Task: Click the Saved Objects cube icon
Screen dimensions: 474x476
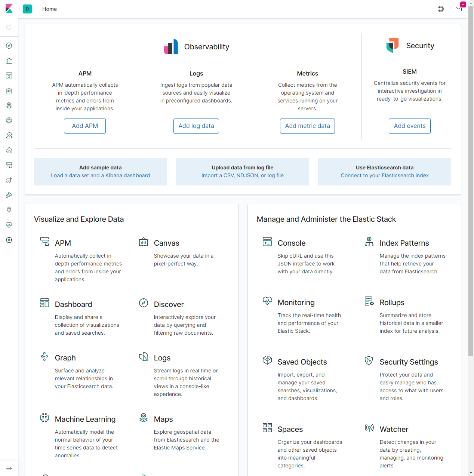Action: (x=267, y=360)
